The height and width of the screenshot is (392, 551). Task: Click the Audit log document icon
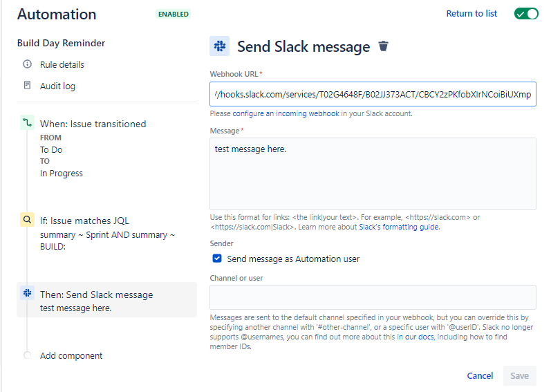[27, 85]
